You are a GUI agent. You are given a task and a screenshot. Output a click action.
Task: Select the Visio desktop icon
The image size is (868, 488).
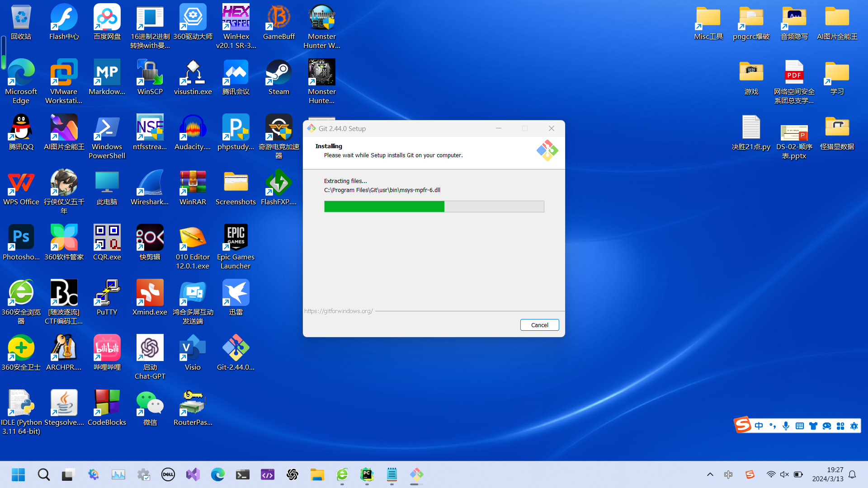coord(193,353)
